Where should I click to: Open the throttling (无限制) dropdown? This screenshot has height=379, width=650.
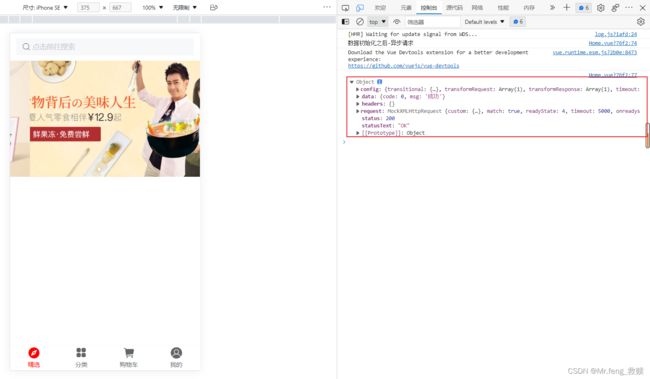point(184,7)
